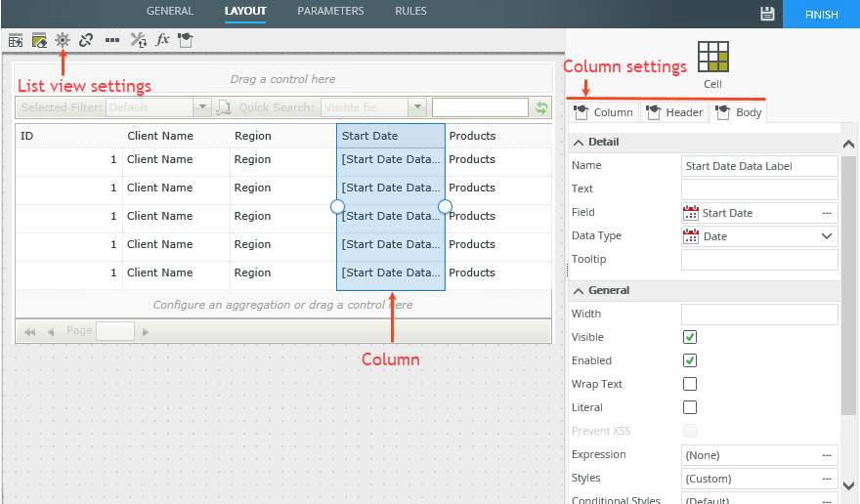This screenshot has height=504, width=860.
Task: Collapse the General section
Action: tap(578, 291)
